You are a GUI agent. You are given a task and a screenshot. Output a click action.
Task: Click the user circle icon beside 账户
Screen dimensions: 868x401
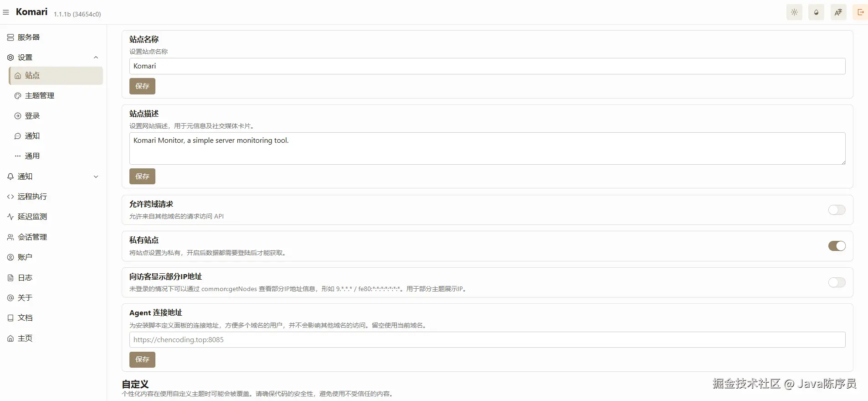10,257
